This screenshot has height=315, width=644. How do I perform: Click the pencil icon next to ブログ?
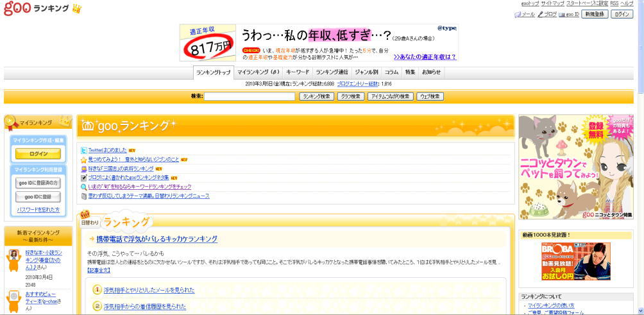[541, 14]
